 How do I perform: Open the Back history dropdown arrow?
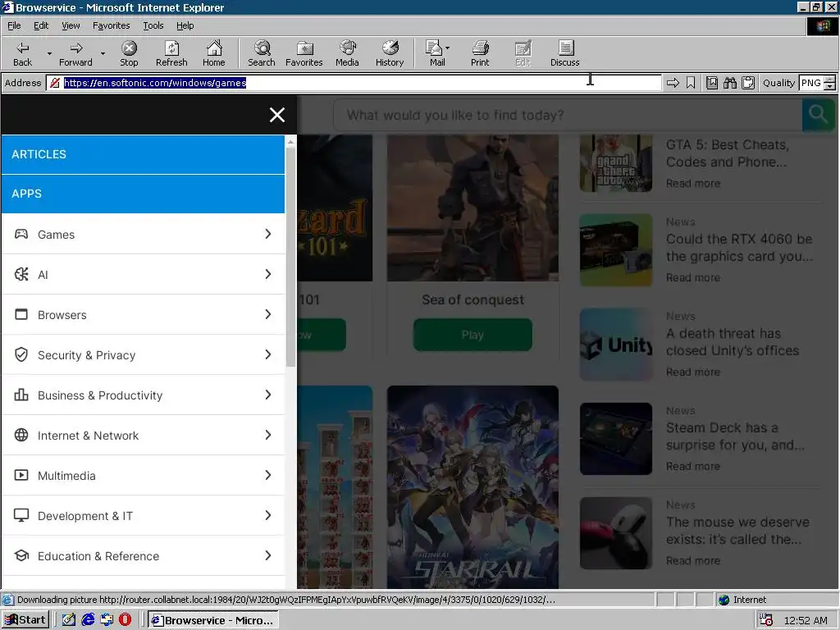pos(49,53)
